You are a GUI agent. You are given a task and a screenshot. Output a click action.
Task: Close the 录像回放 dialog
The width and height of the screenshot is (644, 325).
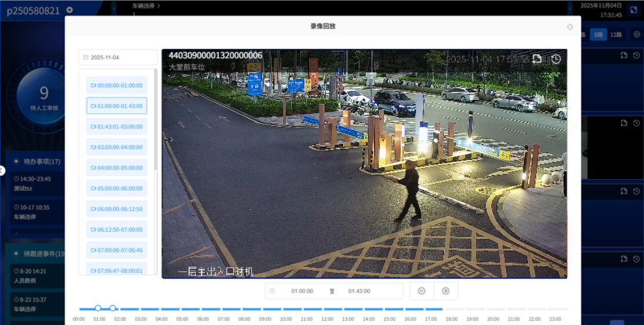pyautogui.click(x=570, y=27)
